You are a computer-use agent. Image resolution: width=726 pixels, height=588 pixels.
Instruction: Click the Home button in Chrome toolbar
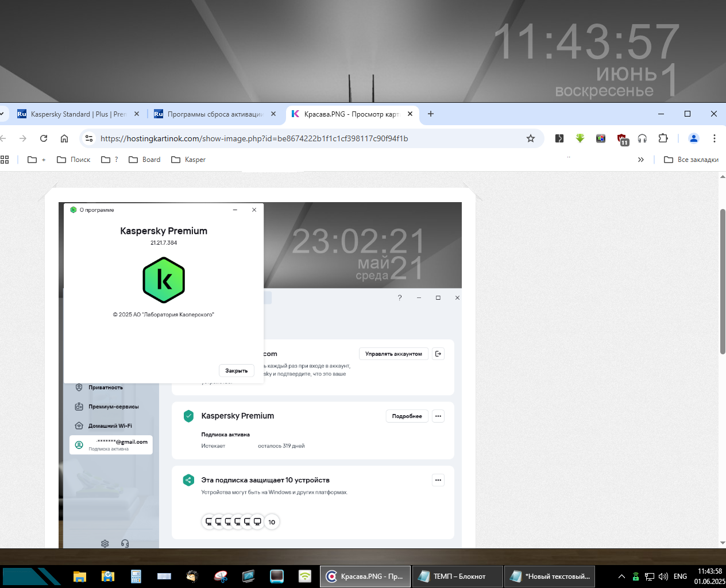click(x=64, y=138)
